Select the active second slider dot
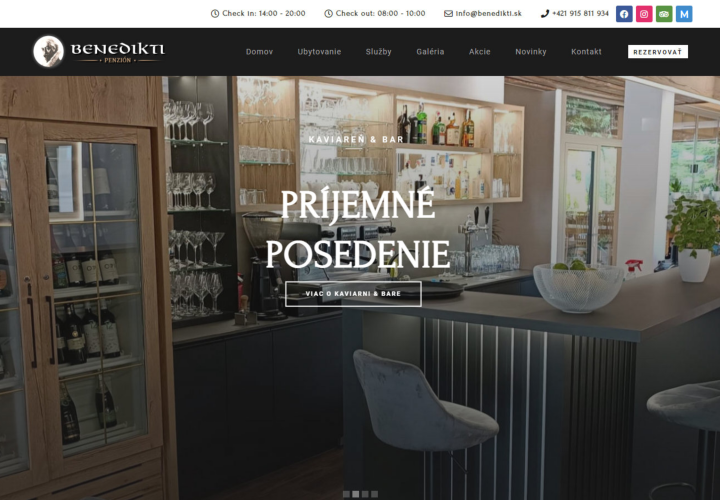 click(x=355, y=494)
